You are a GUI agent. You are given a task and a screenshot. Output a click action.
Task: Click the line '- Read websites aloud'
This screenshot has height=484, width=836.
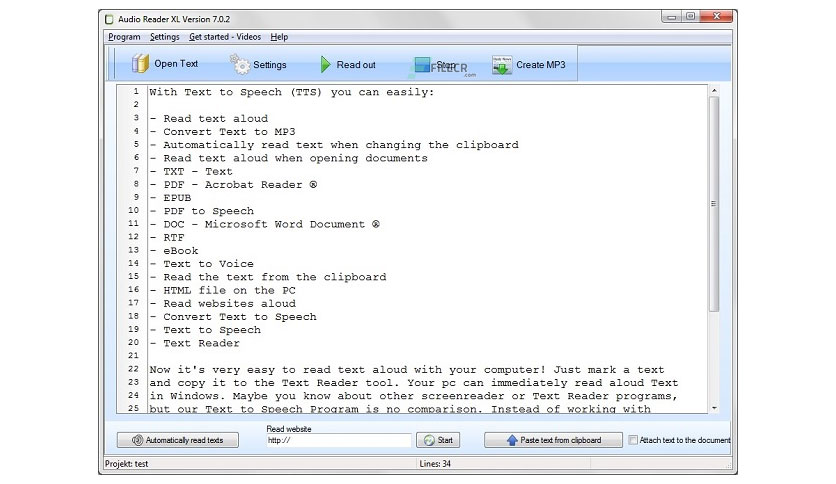[x=222, y=303]
